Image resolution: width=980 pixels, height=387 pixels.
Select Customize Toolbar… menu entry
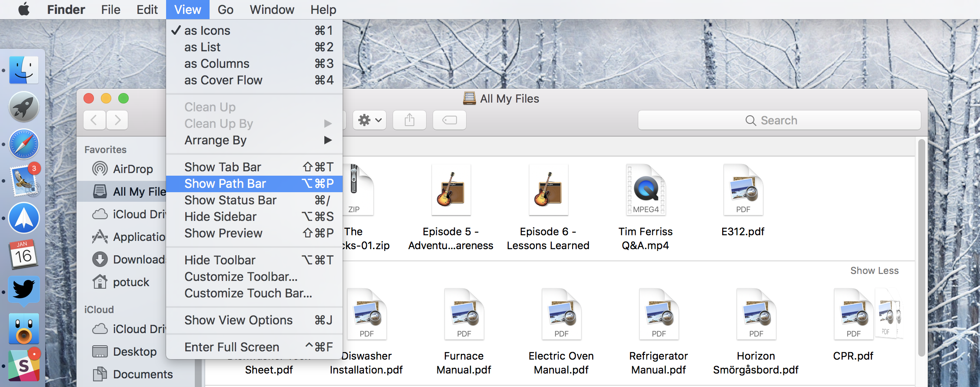click(x=240, y=277)
